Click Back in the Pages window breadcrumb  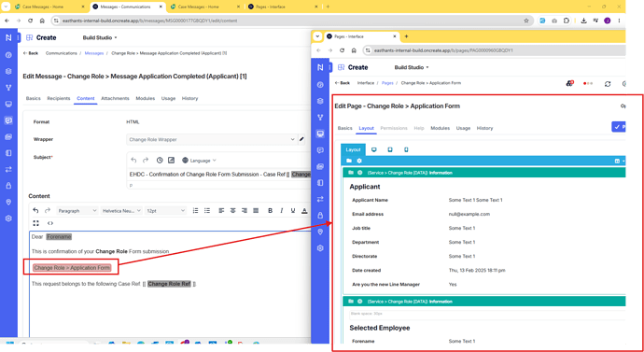pos(343,83)
